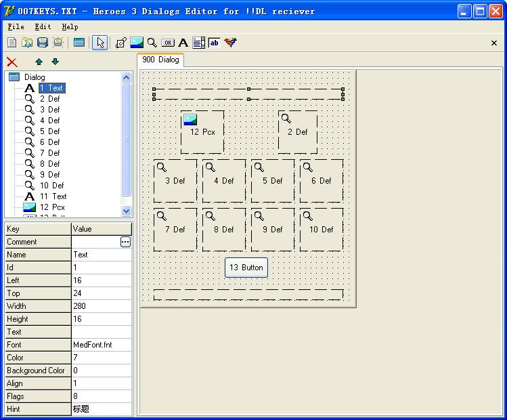Viewport: 507px width, 420px height.
Task: Click the Font value 'MedFont.fnt'
Action: click(102, 345)
